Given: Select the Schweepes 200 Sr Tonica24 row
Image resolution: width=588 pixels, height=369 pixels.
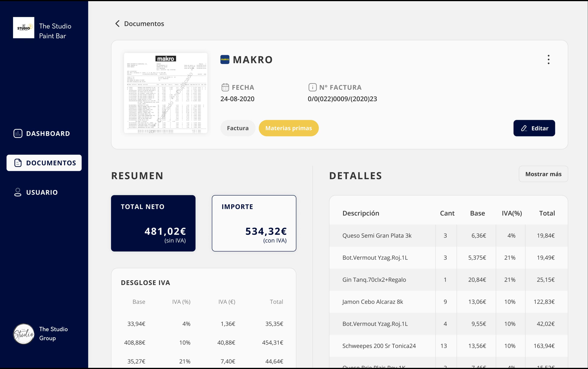Looking at the screenshot, I should [448, 346].
